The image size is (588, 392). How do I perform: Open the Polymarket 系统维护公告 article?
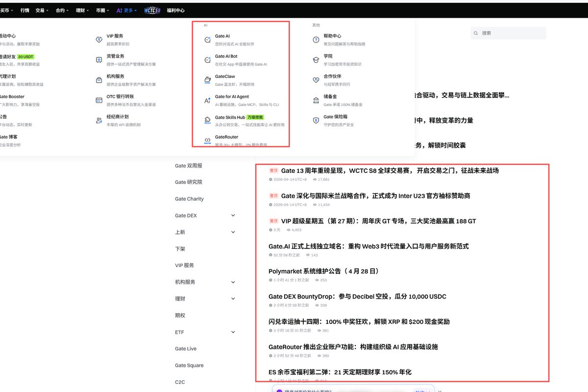pyautogui.click(x=323, y=271)
